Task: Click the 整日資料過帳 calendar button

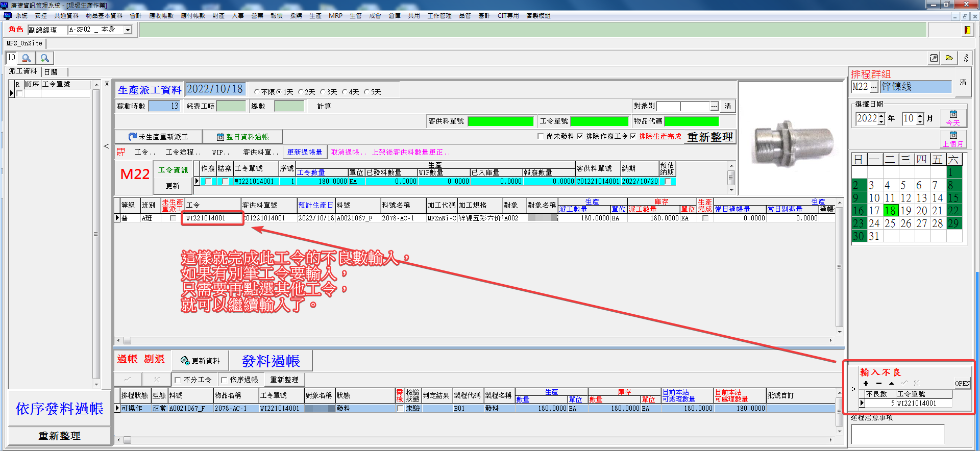Action: click(242, 137)
